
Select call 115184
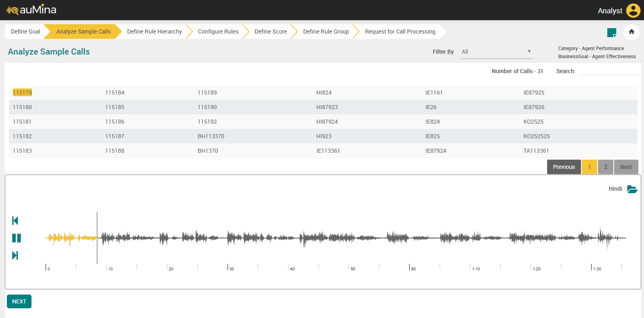pyautogui.click(x=115, y=93)
